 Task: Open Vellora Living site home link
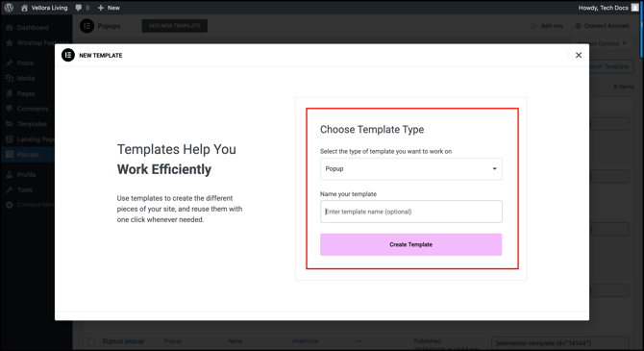(44, 8)
